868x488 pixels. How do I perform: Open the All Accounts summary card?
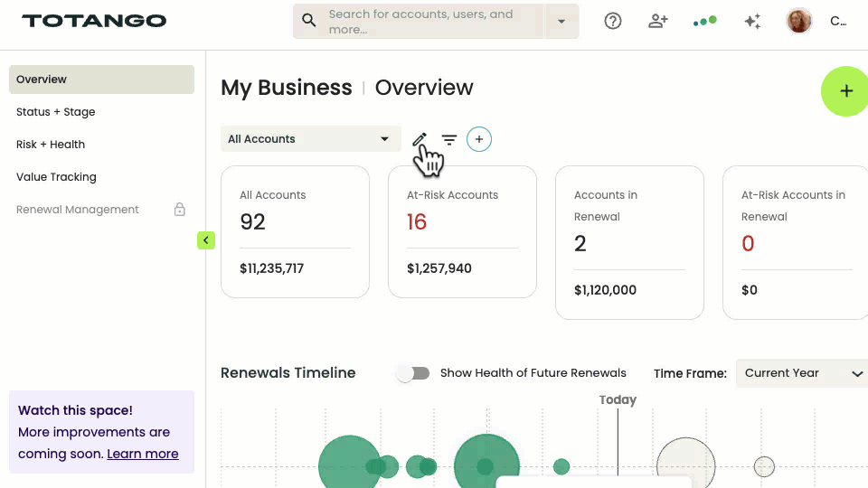(x=295, y=232)
